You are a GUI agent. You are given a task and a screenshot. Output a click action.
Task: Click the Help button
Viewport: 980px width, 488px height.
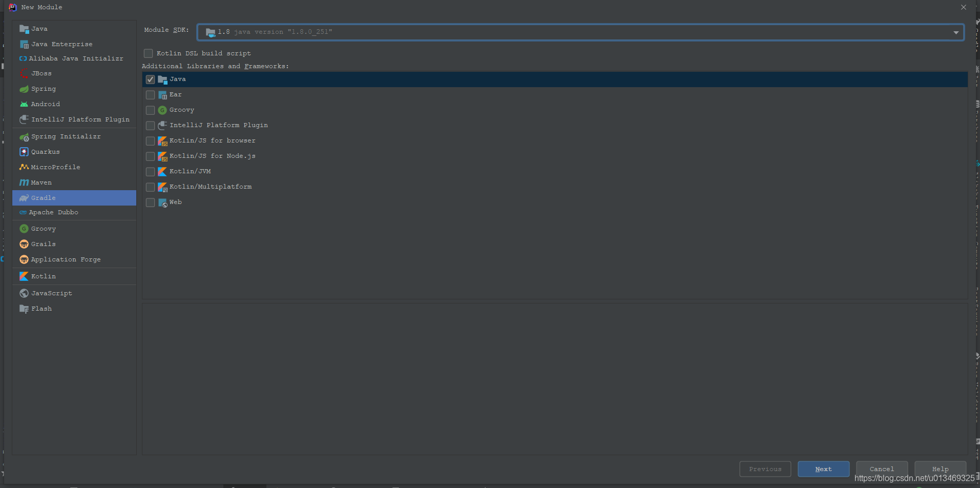[940, 469]
